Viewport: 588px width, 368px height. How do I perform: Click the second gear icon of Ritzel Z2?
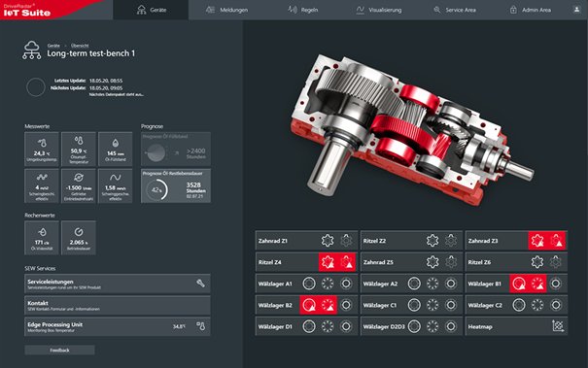pyautogui.click(x=451, y=241)
